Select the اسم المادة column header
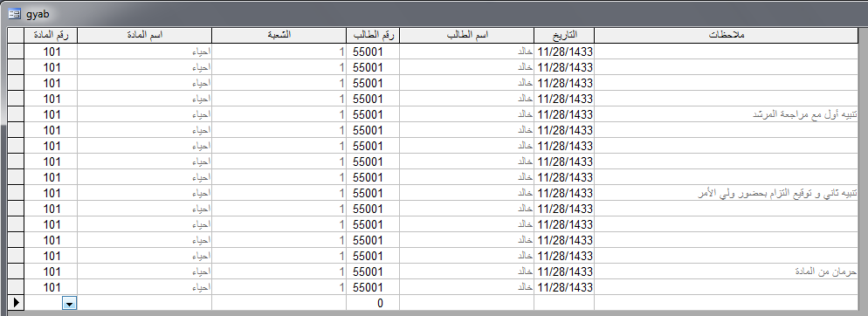This screenshot has height=316, width=868. coord(144,35)
